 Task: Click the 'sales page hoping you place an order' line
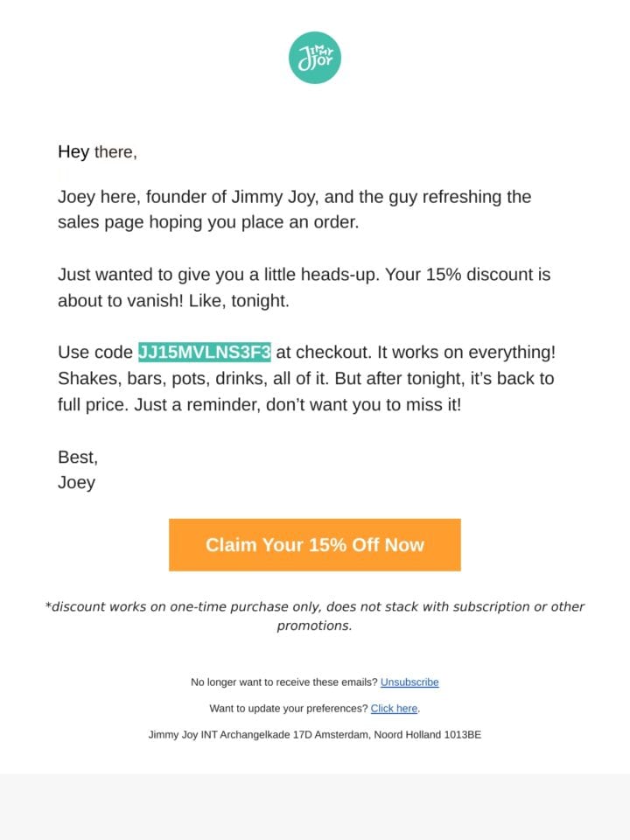coord(208,221)
